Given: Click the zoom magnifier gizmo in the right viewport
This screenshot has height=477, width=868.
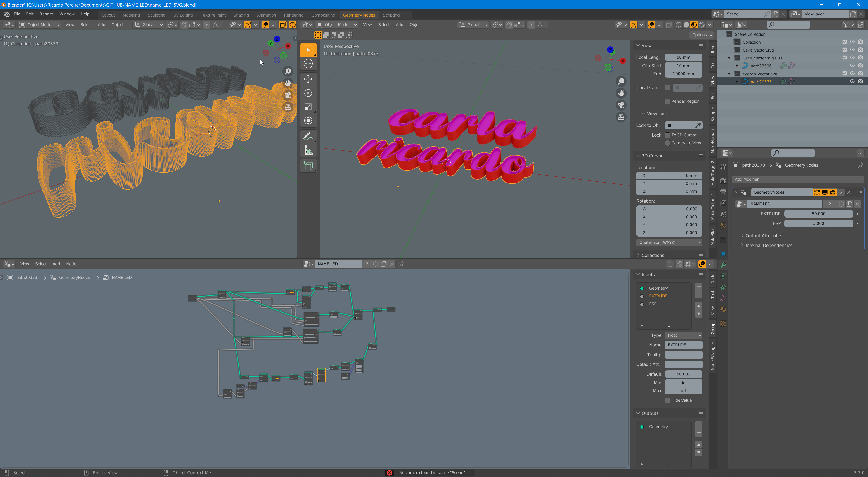Looking at the screenshot, I should (621, 81).
